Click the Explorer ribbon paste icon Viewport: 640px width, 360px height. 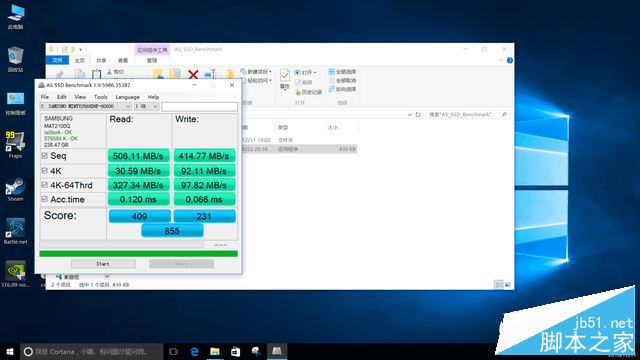click(x=96, y=74)
